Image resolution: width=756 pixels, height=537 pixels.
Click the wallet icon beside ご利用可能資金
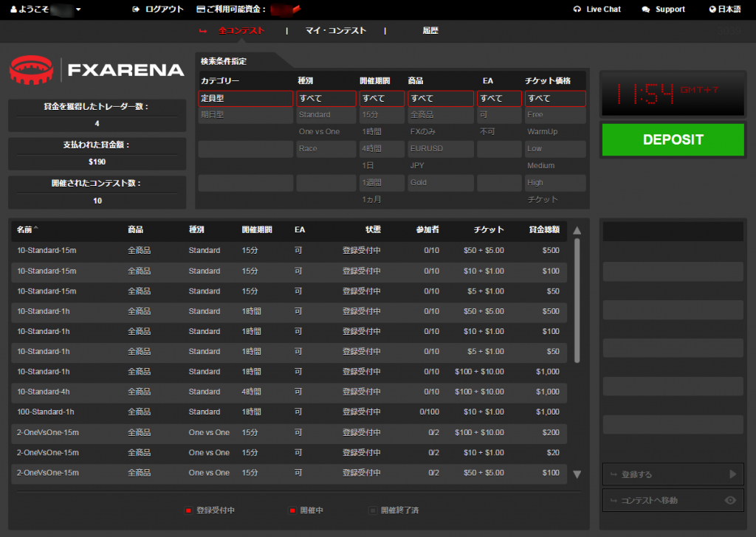point(202,10)
